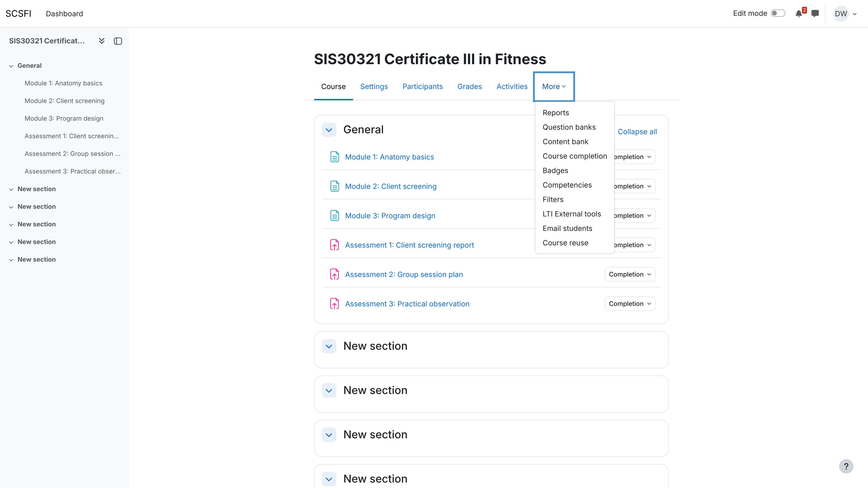868x488 pixels.
Task: Switch to the Settings tab
Action: pyautogui.click(x=374, y=86)
